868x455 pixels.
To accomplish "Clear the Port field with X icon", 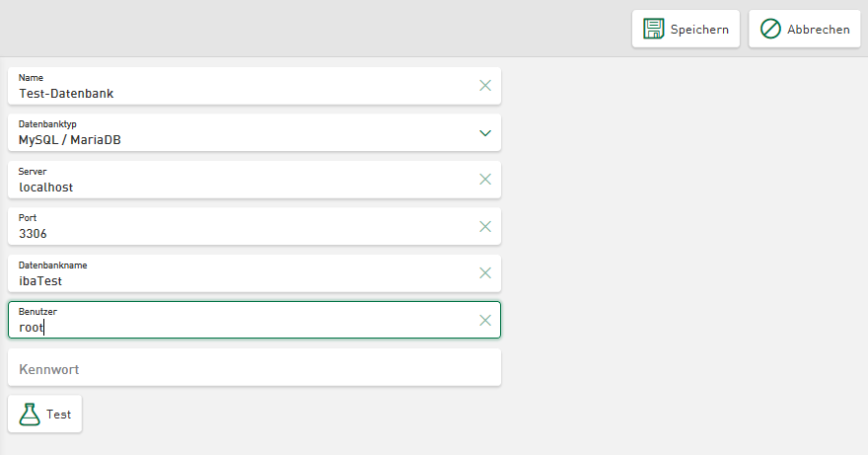I will pos(484,226).
